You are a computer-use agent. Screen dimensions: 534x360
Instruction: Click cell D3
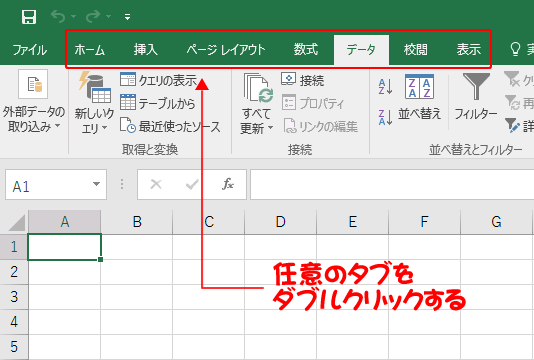pos(281,297)
